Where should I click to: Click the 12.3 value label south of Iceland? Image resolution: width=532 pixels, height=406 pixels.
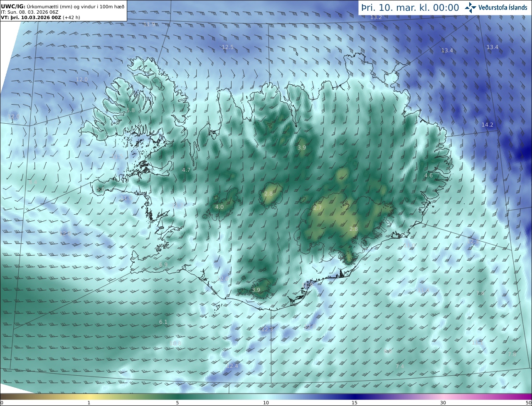pyautogui.click(x=268, y=329)
